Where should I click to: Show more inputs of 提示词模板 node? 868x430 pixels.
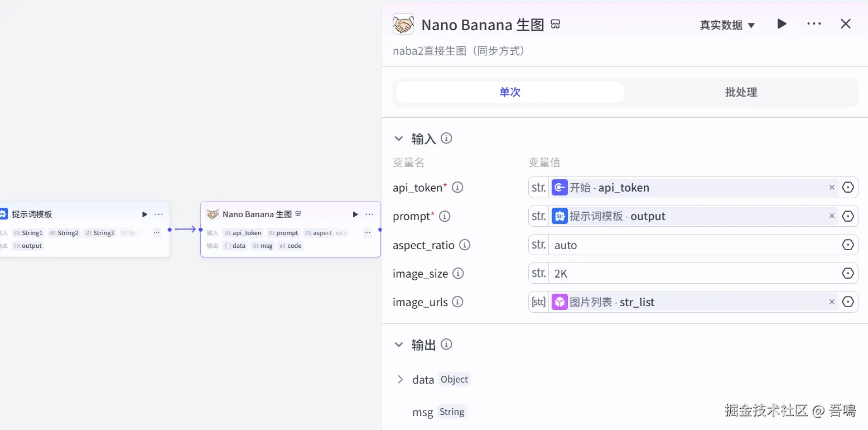point(157,233)
